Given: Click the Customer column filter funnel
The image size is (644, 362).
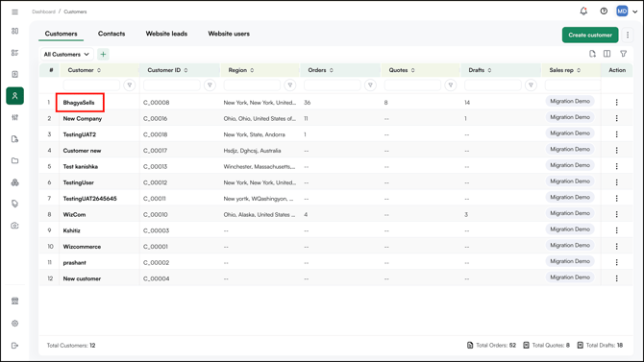Looking at the screenshot, I should [130, 84].
